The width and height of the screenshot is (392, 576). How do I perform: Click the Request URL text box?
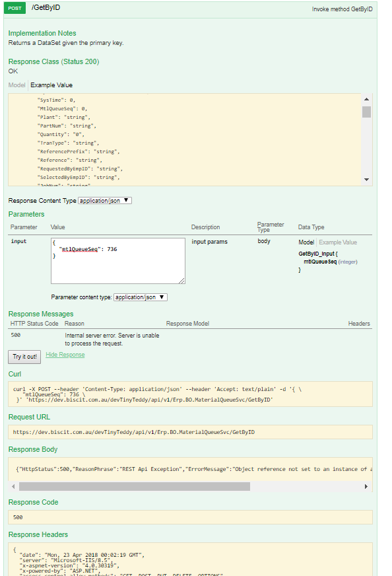click(x=190, y=432)
